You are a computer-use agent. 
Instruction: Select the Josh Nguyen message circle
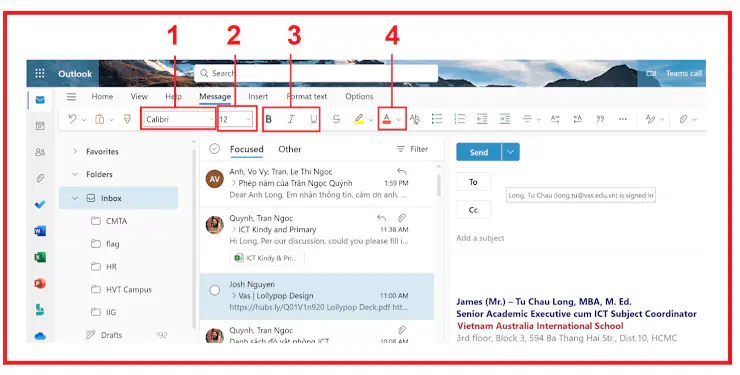tap(214, 290)
